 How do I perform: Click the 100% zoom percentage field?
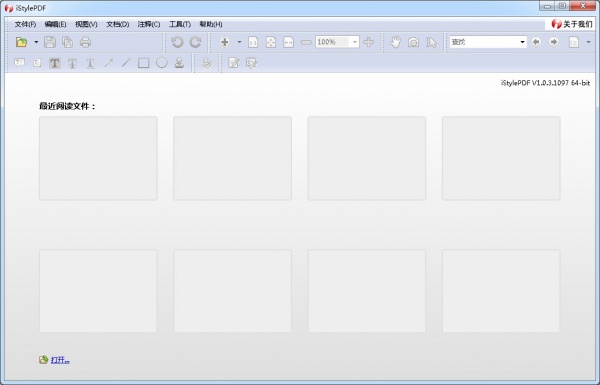pyautogui.click(x=333, y=42)
